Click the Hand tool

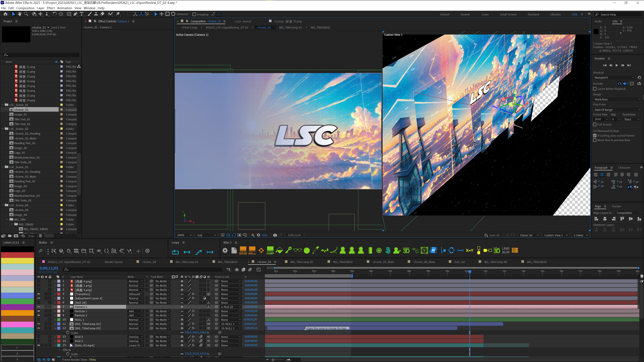click(x=20, y=14)
